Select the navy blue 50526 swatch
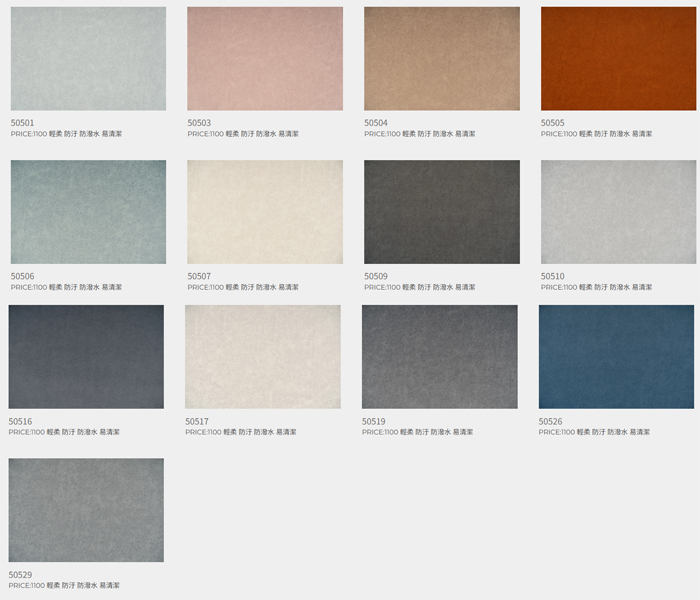 [616, 357]
